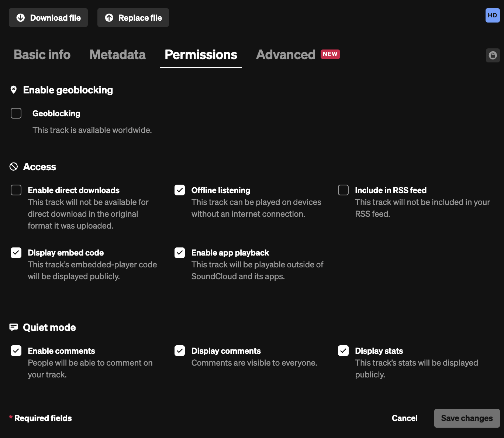Viewport: 504px width, 438px height.
Task: Go to the Advanced tab
Action: point(286,55)
